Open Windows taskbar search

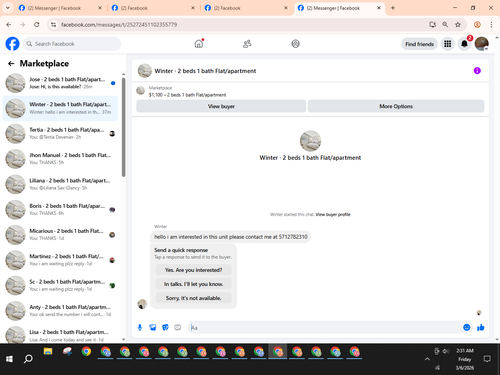pyautogui.click(x=28, y=359)
